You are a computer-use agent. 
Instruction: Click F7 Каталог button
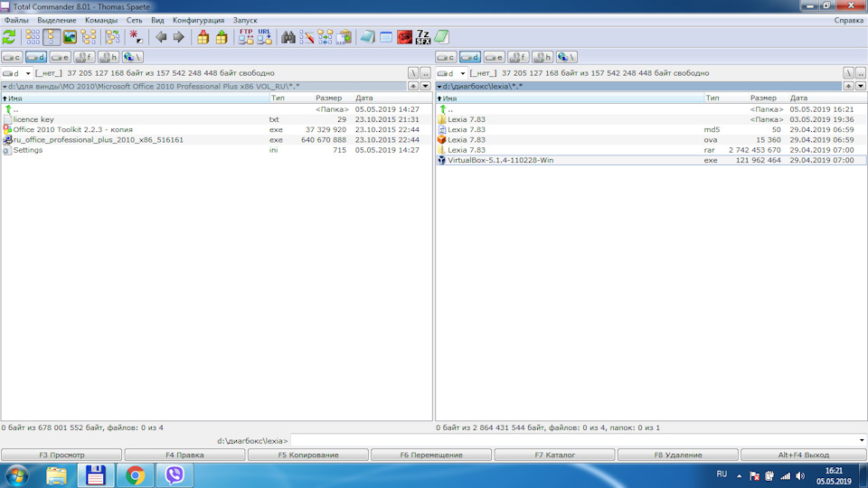coord(554,455)
